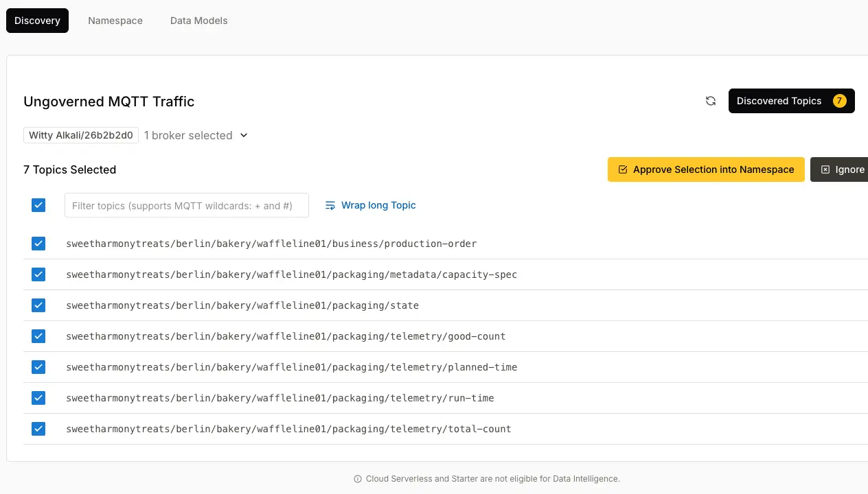Image resolution: width=868 pixels, height=494 pixels.
Task: Click the topic ending in packaging/state
Action: coord(242,305)
